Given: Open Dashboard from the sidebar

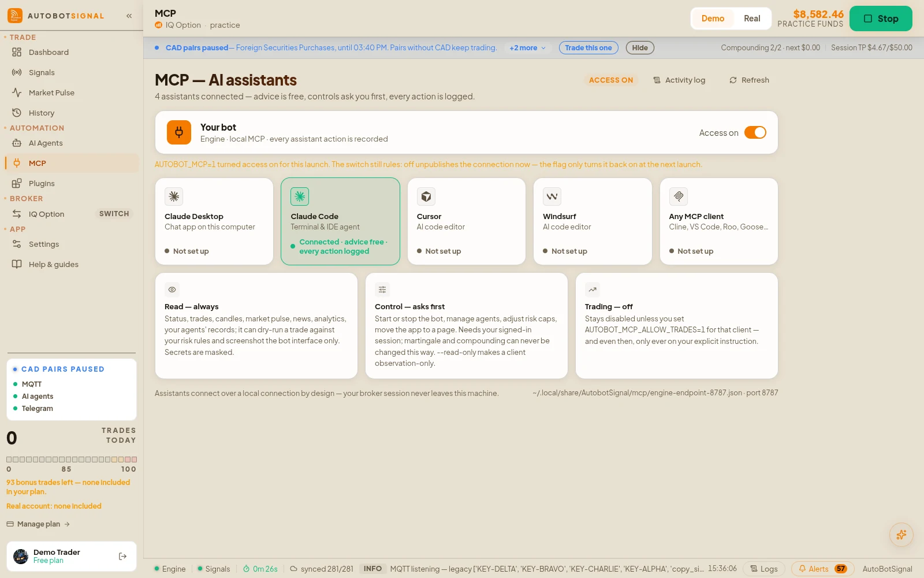Looking at the screenshot, I should [72, 52].
